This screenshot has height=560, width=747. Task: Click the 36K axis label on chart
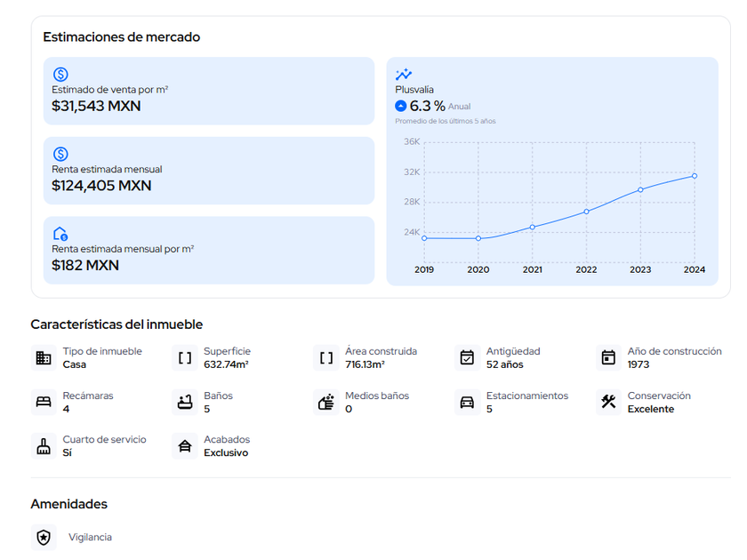(x=412, y=141)
